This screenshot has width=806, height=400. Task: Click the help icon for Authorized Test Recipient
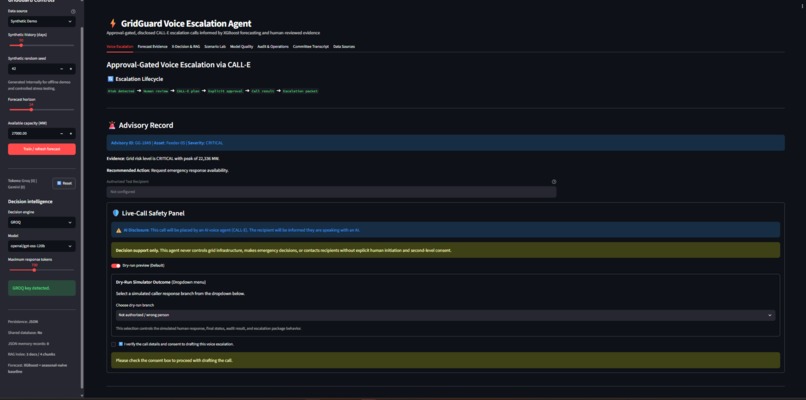point(554,181)
